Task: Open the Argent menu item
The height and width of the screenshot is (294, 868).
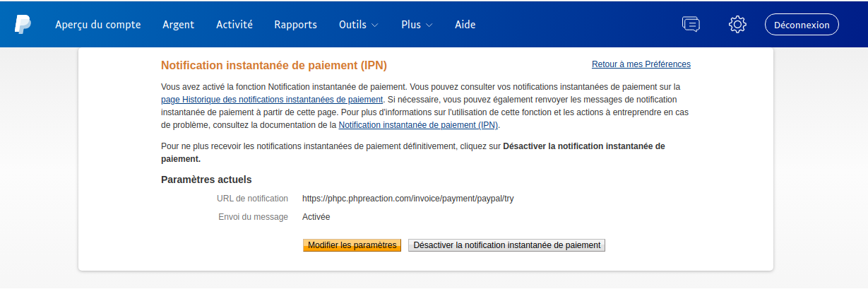Action: (x=178, y=24)
